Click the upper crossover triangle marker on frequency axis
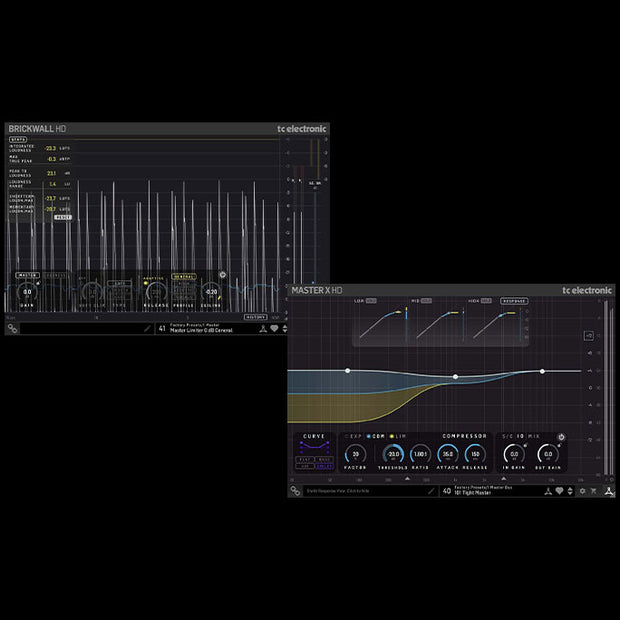Image resolution: width=620 pixels, height=620 pixels. point(504,478)
